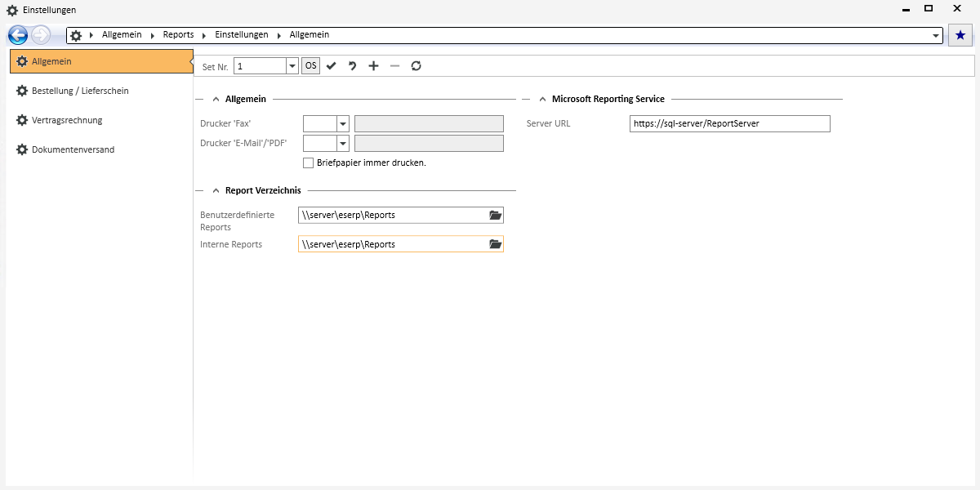The height and width of the screenshot is (490, 980).
Task: Open Drucker 'E-Mail'/'PDF' dropdown
Action: (x=343, y=144)
